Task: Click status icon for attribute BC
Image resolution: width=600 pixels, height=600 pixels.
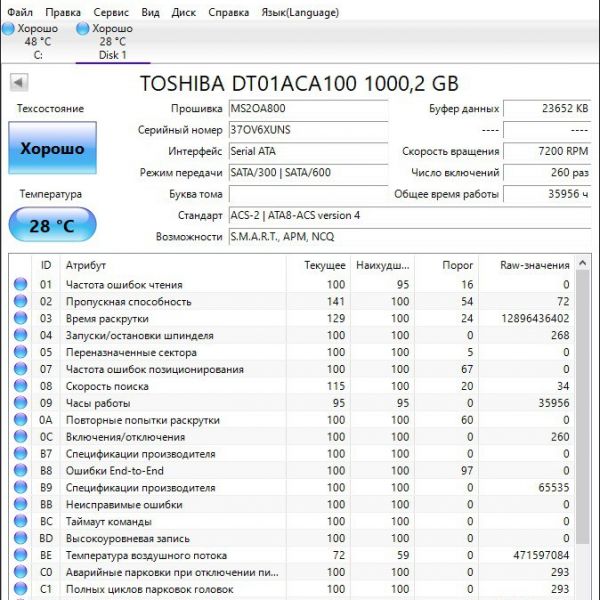Action: [20, 521]
